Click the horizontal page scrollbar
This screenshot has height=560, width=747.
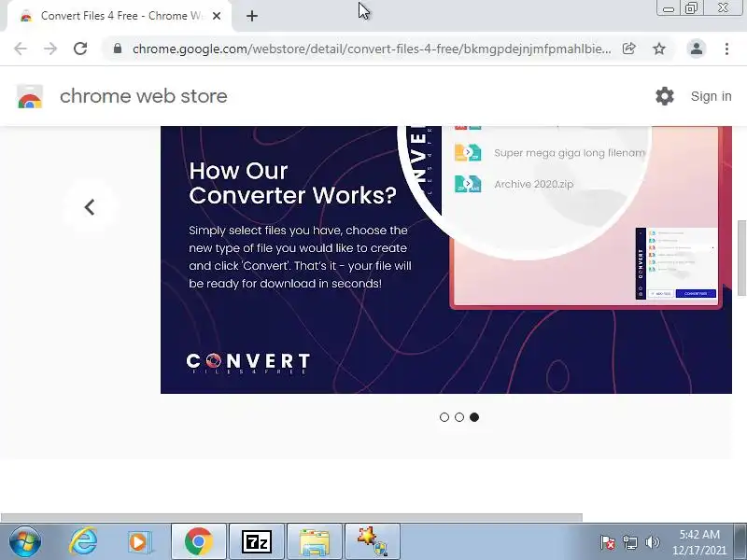tap(291, 517)
